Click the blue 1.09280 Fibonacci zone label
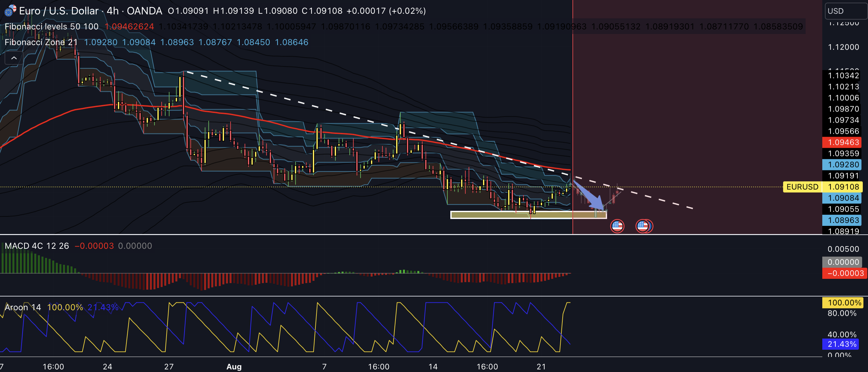 [841, 164]
